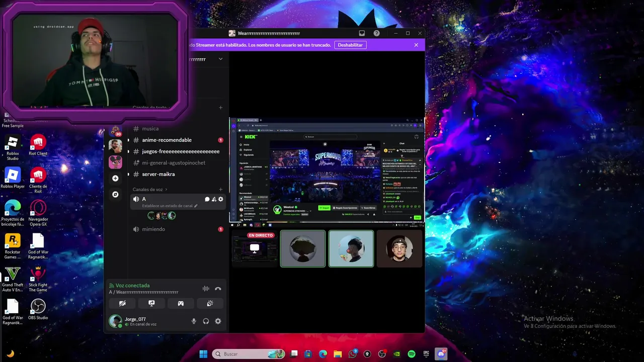Open Discord activities game controller button

(181, 303)
